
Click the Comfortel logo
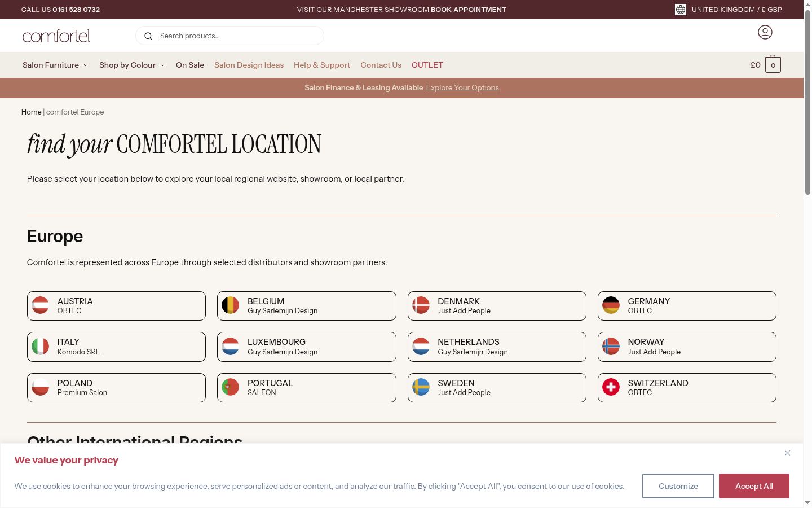pos(56,36)
